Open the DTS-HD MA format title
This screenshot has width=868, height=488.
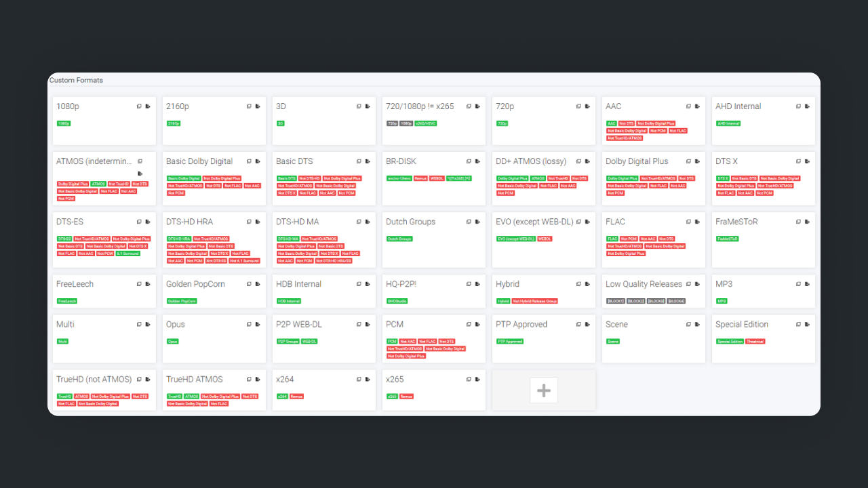(x=297, y=222)
